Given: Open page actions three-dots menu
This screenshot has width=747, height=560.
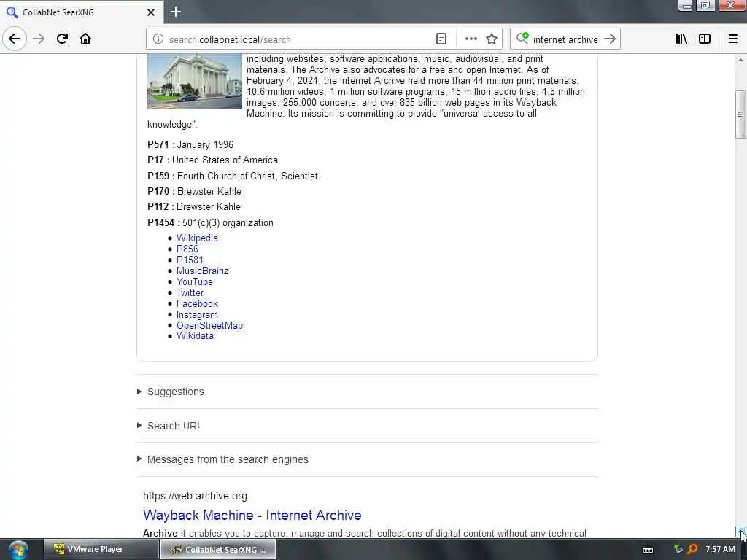Looking at the screenshot, I should [471, 39].
